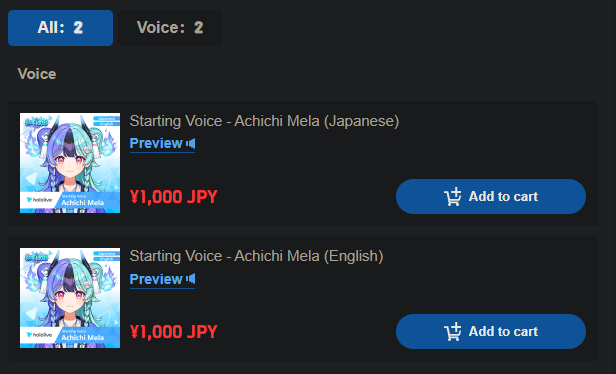
Task: Open the Japanese Starting Voice cover thumbnail
Action: point(70,163)
